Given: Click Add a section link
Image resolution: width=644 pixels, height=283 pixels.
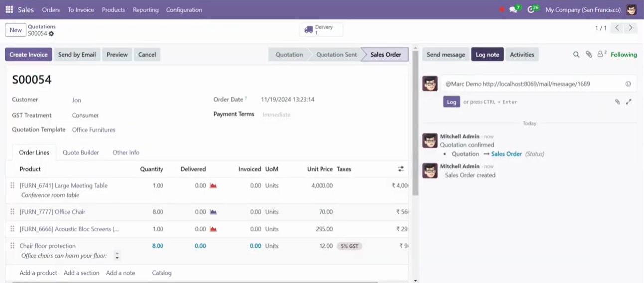Looking at the screenshot, I should click(x=81, y=273).
